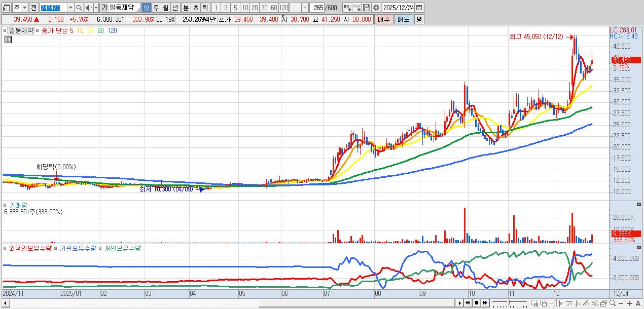644x309 pixels.
Task: Open the dropdown arrow beside the speaker icon
Action: point(96,8)
